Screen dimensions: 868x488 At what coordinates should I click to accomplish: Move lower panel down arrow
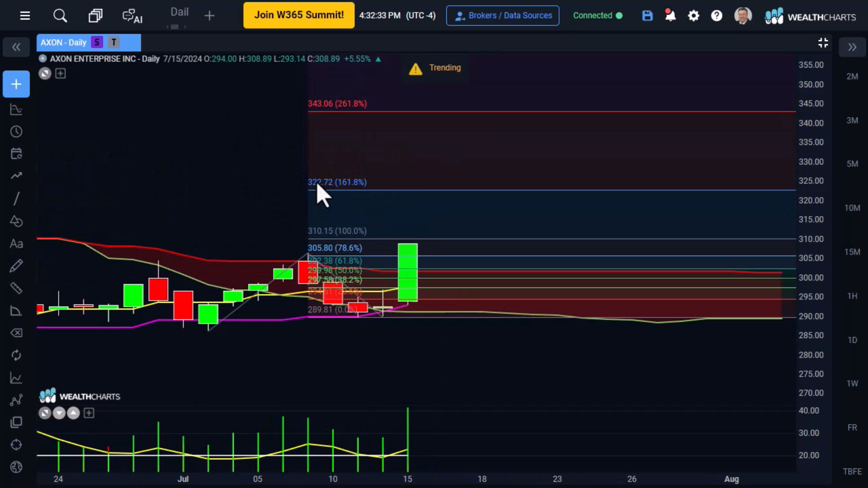pyautogui.click(x=59, y=413)
